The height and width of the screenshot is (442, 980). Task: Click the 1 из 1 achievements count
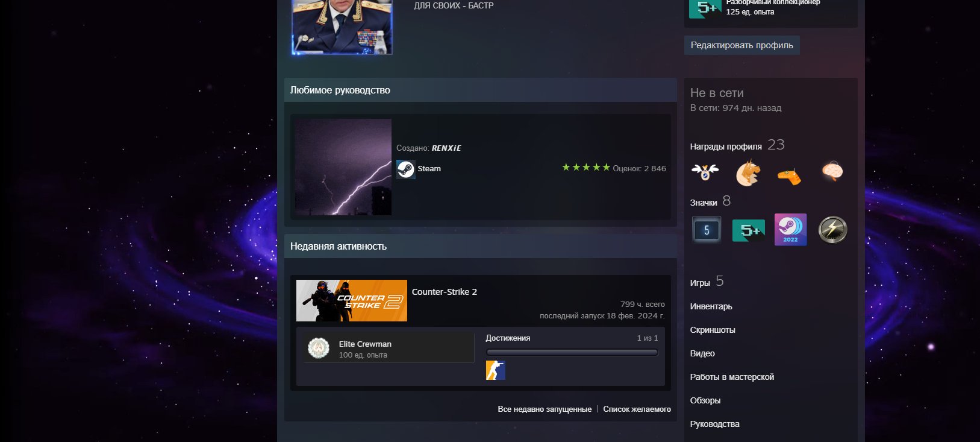click(x=648, y=338)
